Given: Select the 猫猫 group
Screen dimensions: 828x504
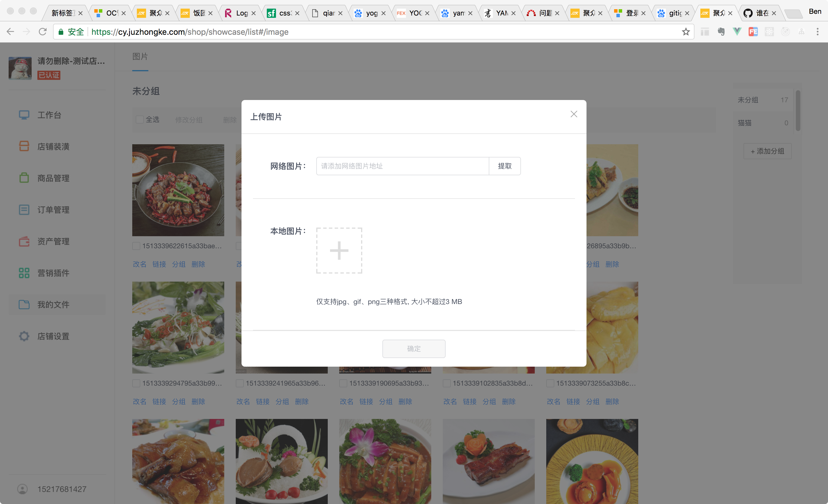Looking at the screenshot, I should [763, 123].
